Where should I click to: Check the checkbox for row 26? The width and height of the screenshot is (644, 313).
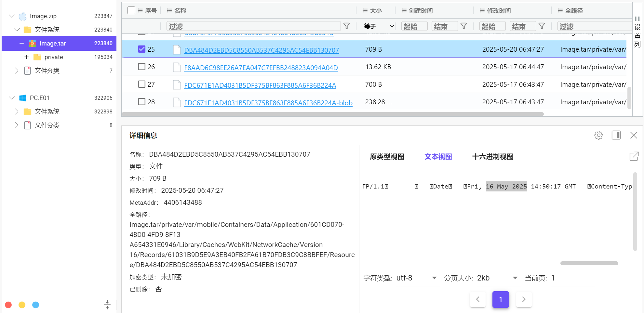142,67
